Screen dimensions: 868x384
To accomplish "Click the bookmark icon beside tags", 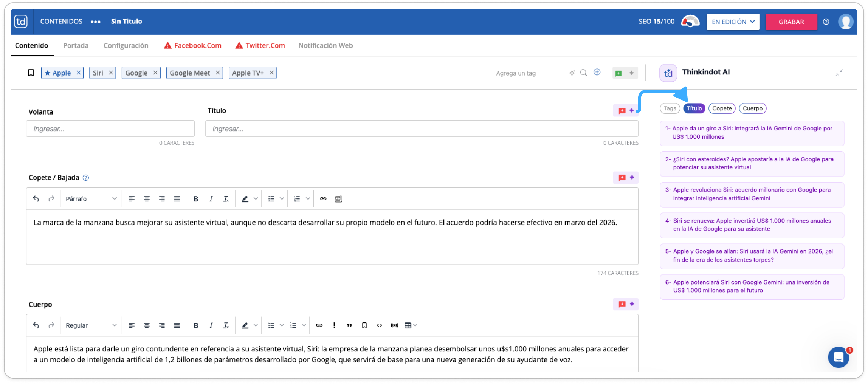I will 31,73.
